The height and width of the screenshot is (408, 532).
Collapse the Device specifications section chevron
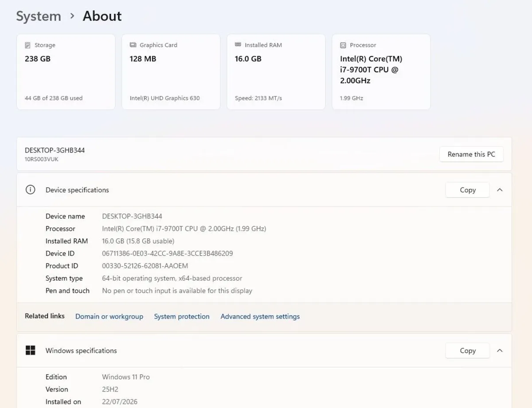point(500,190)
